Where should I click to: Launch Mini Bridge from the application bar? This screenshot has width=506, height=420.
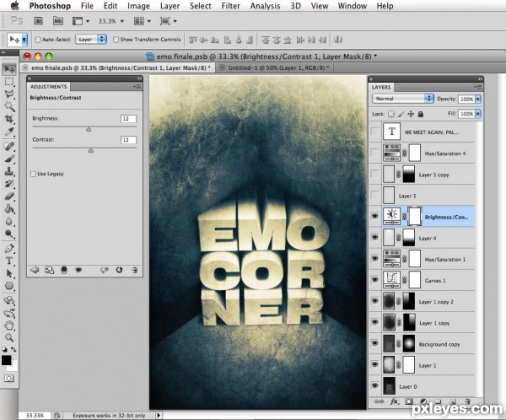[58, 21]
